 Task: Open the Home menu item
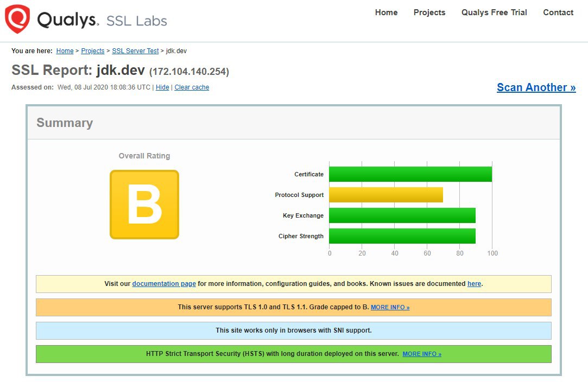coord(386,12)
